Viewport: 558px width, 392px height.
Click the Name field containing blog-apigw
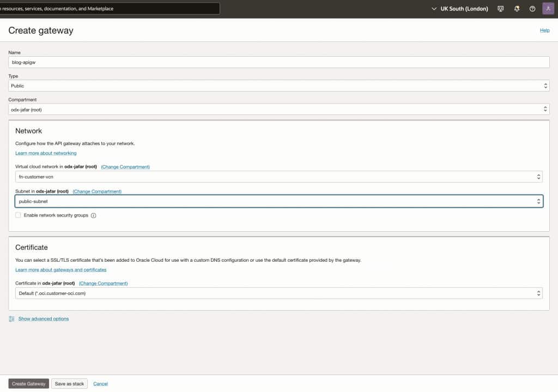point(278,62)
